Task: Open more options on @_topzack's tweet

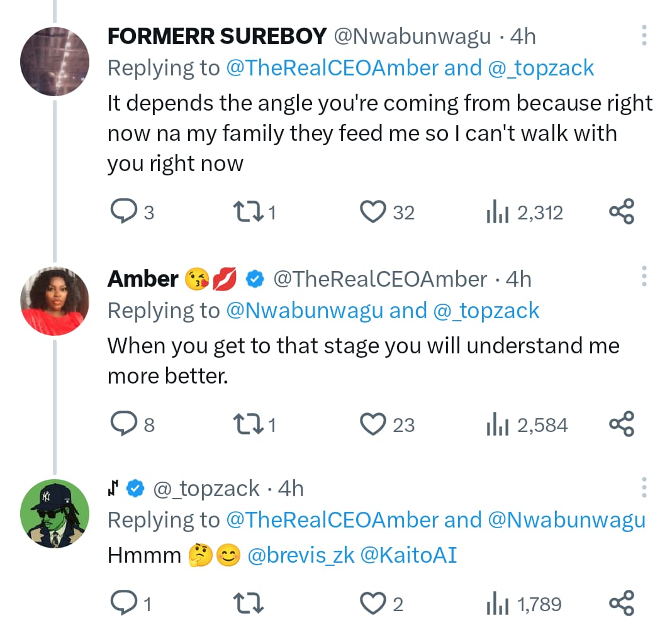Action: [x=644, y=487]
